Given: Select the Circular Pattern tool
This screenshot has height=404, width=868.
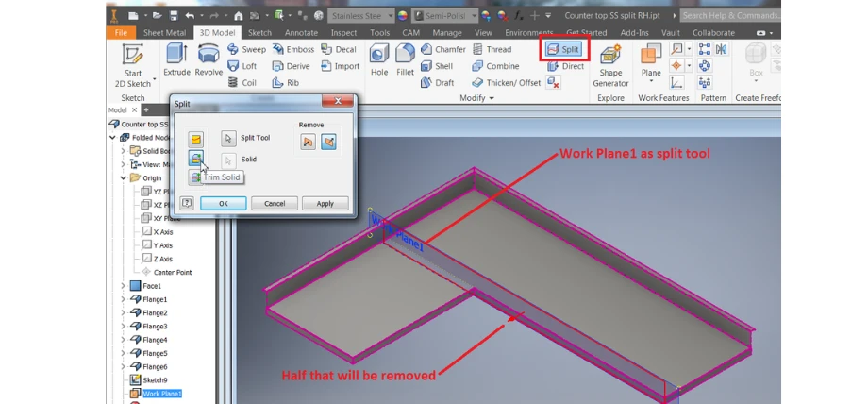Looking at the screenshot, I should pyautogui.click(x=704, y=66).
